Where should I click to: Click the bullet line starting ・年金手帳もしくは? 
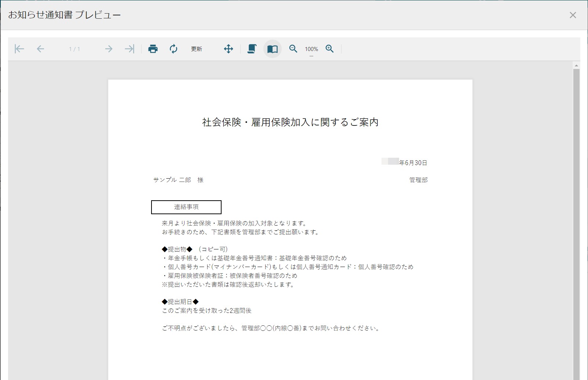click(x=254, y=258)
